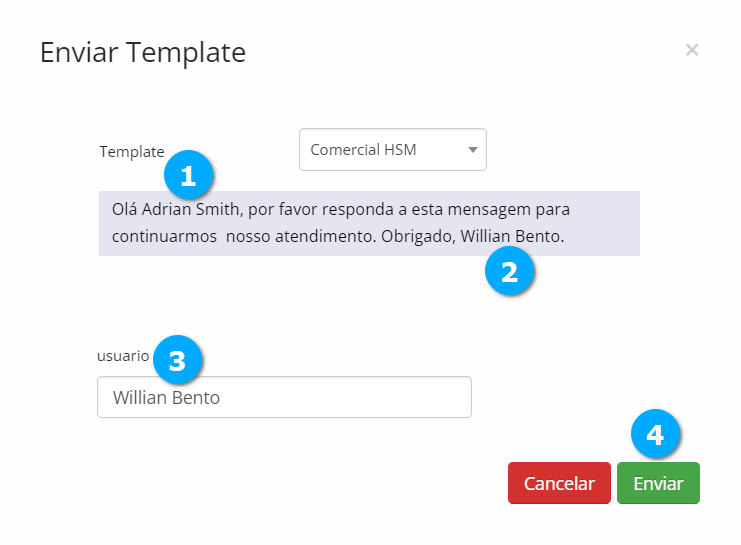741x545 pixels.
Task: Click the template message preview box
Action: [369, 224]
